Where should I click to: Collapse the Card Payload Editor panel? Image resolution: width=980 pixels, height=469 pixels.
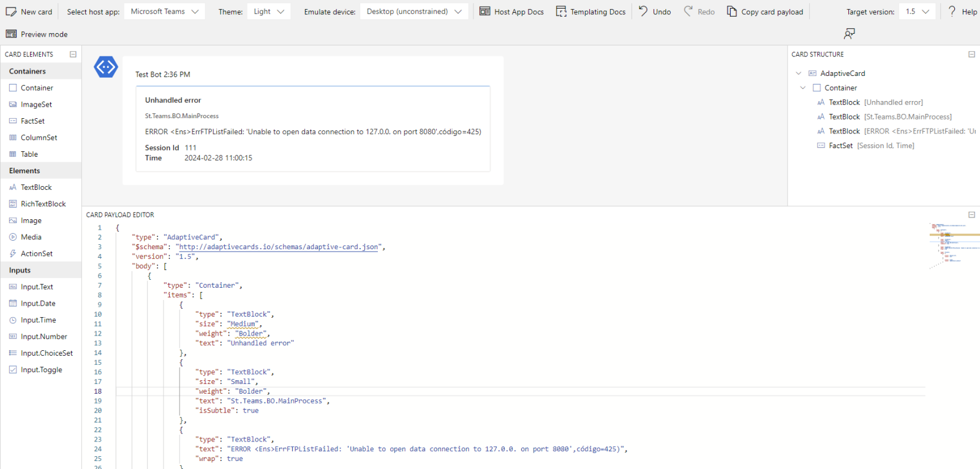(971, 215)
